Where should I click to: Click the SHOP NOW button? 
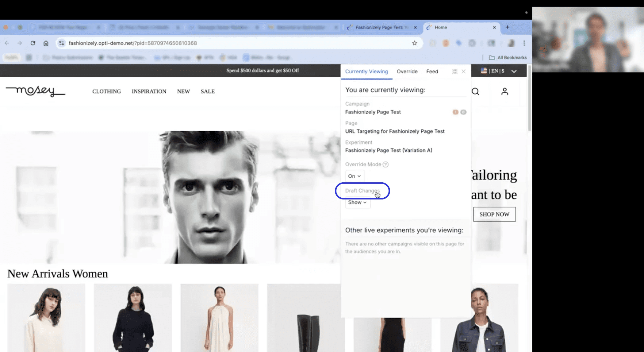pos(494,214)
